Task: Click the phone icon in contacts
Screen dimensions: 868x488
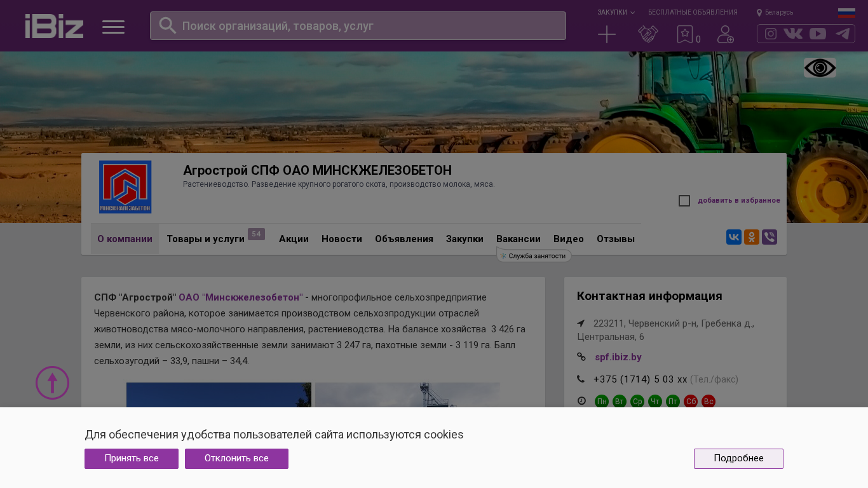Action: click(x=581, y=379)
